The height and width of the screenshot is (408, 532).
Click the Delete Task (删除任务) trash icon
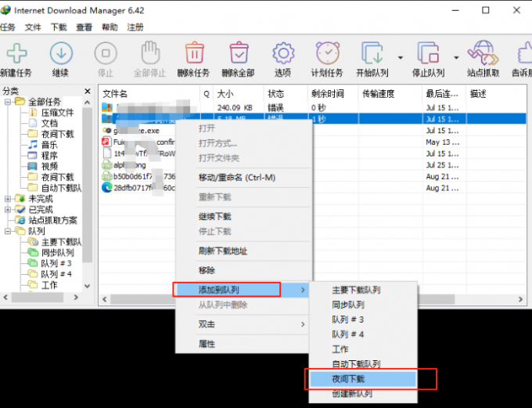pyautogui.click(x=194, y=52)
